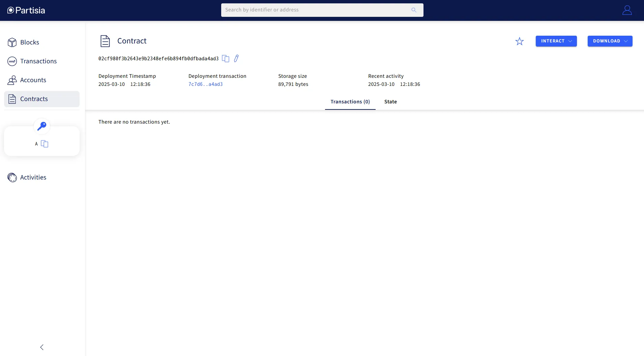This screenshot has height=356, width=644.
Task: Switch to the State tab
Action: point(390,102)
